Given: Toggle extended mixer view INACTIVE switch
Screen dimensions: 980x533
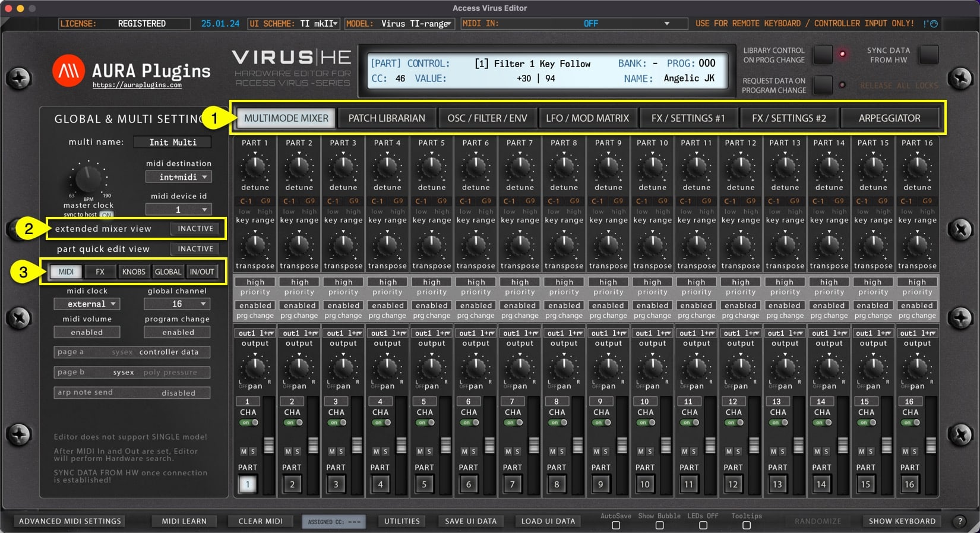Looking at the screenshot, I should pyautogui.click(x=195, y=229).
